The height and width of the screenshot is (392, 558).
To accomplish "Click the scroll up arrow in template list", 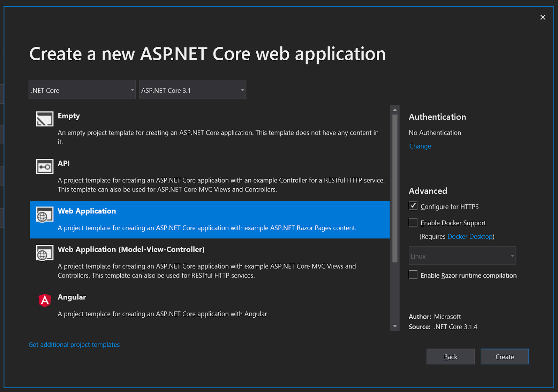I will pos(395,110).
